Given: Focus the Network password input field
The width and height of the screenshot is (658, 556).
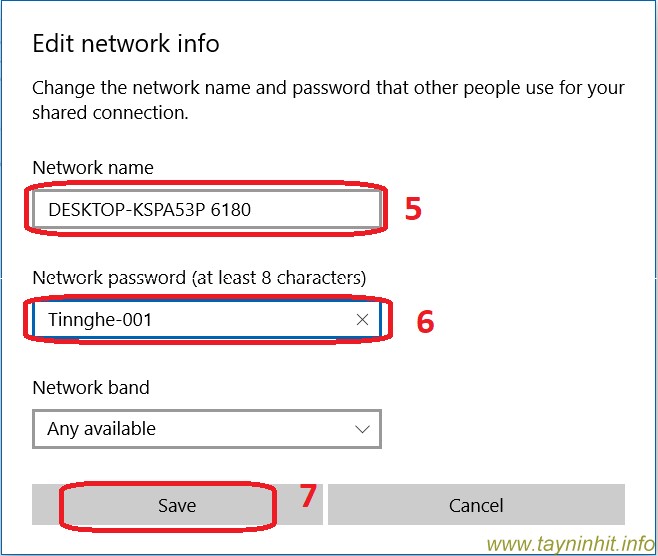Looking at the screenshot, I should 250,320.
